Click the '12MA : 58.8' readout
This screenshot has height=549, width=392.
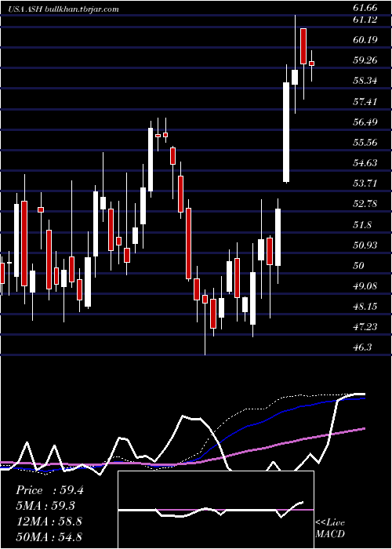point(49,521)
